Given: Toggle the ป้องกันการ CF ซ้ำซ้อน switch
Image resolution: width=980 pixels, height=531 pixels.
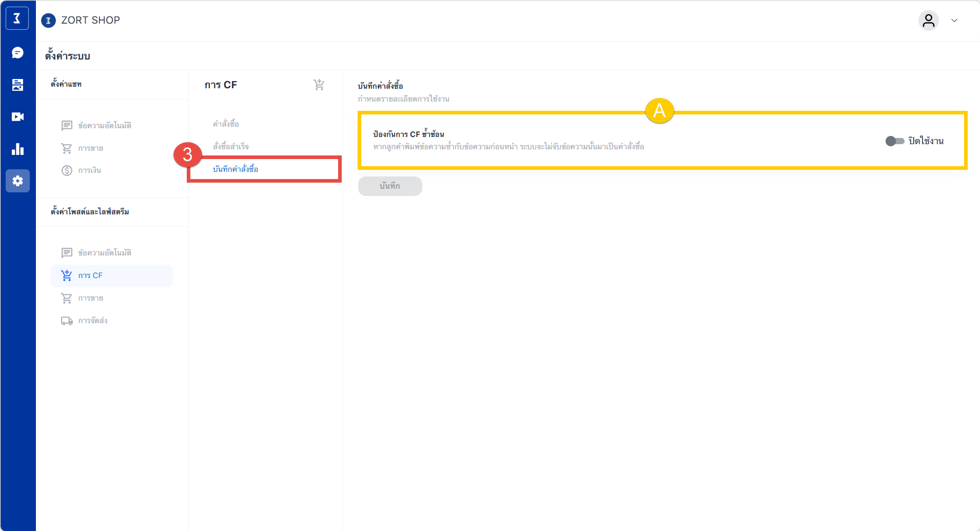Looking at the screenshot, I should (x=895, y=141).
